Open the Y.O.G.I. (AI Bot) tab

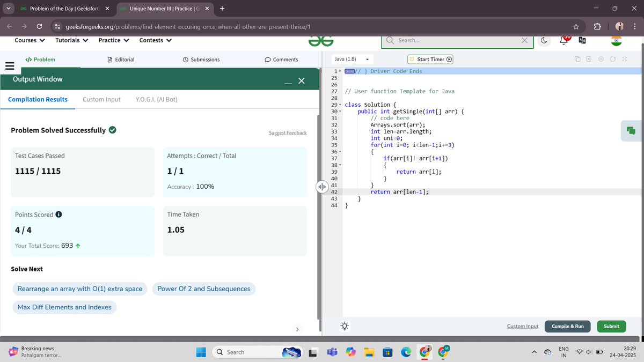pyautogui.click(x=156, y=99)
